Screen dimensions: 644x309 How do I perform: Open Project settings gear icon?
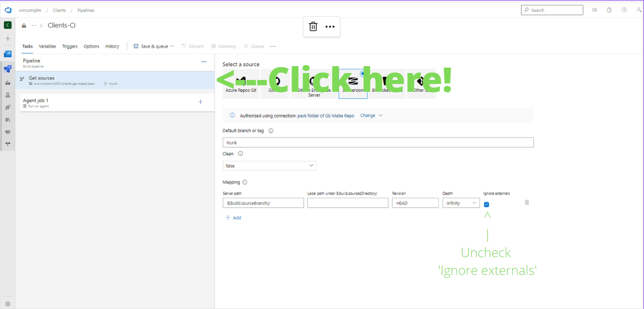pos(8,304)
